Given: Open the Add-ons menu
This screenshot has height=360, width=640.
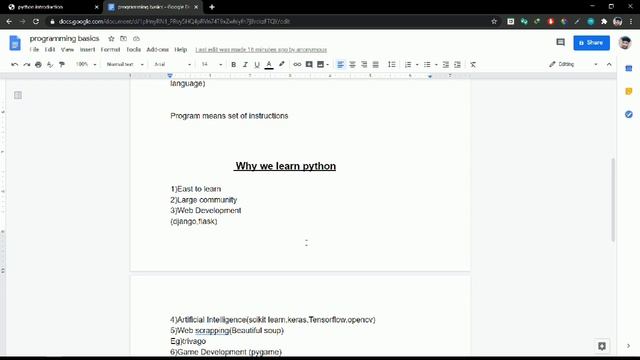Looking at the screenshot, I should point(158,49).
